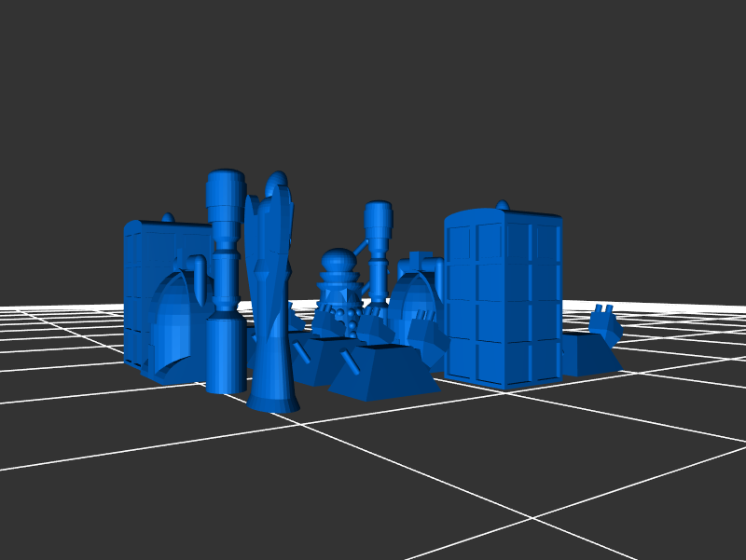746x560 pixels.
Task: Click the right police box model
Action: tap(502, 298)
